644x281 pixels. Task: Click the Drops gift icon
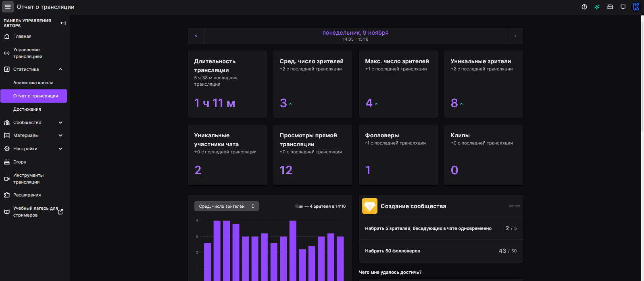tap(7, 162)
